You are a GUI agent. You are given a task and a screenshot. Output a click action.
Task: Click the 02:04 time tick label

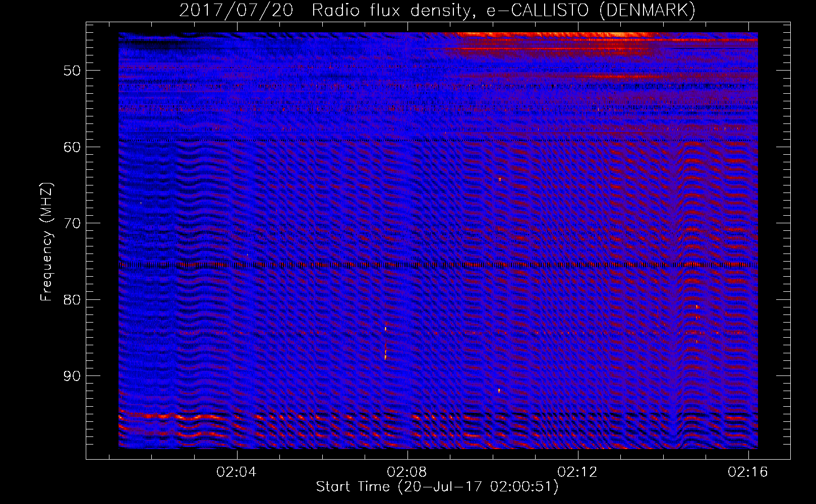(x=236, y=472)
